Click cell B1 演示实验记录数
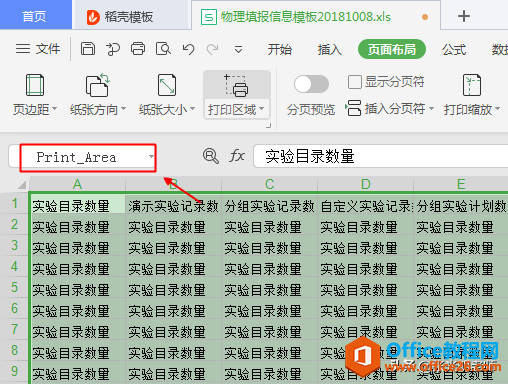This screenshot has height=384, width=508. coord(173,204)
